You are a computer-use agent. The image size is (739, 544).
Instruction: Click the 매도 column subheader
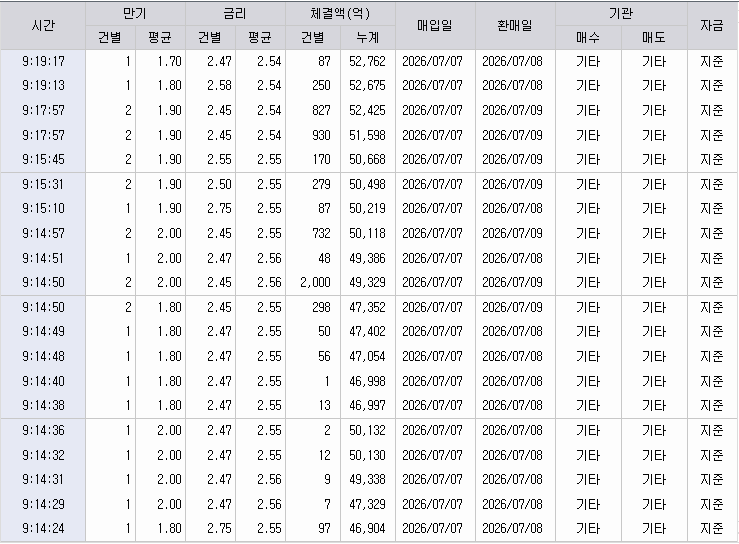(654, 37)
